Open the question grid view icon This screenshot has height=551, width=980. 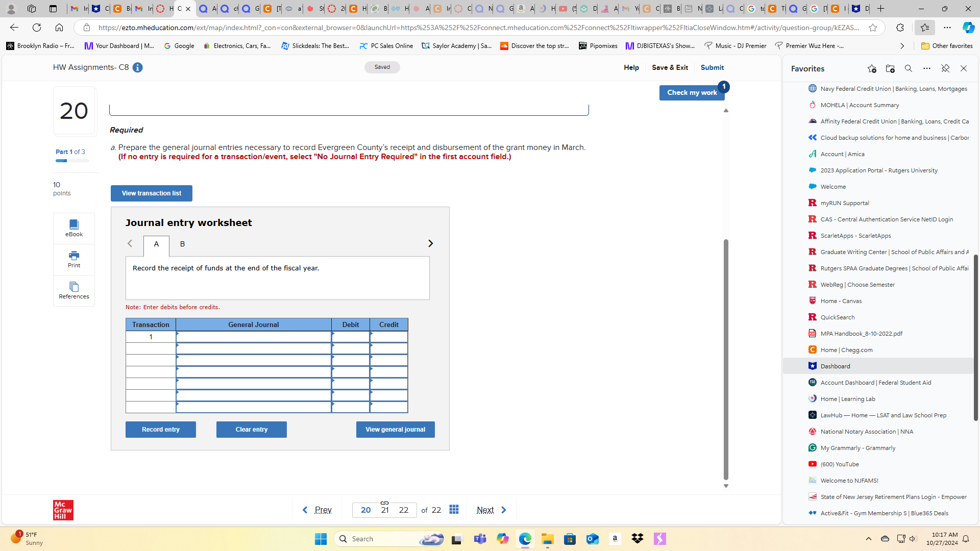click(x=454, y=510)
